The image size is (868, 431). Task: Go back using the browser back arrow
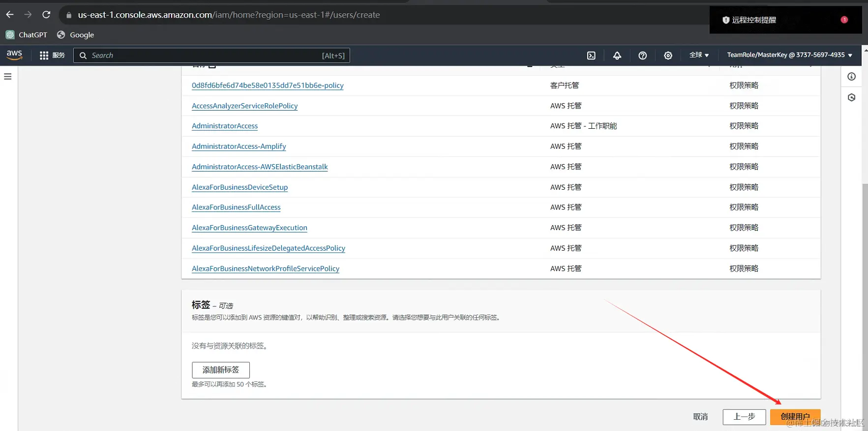10,15
